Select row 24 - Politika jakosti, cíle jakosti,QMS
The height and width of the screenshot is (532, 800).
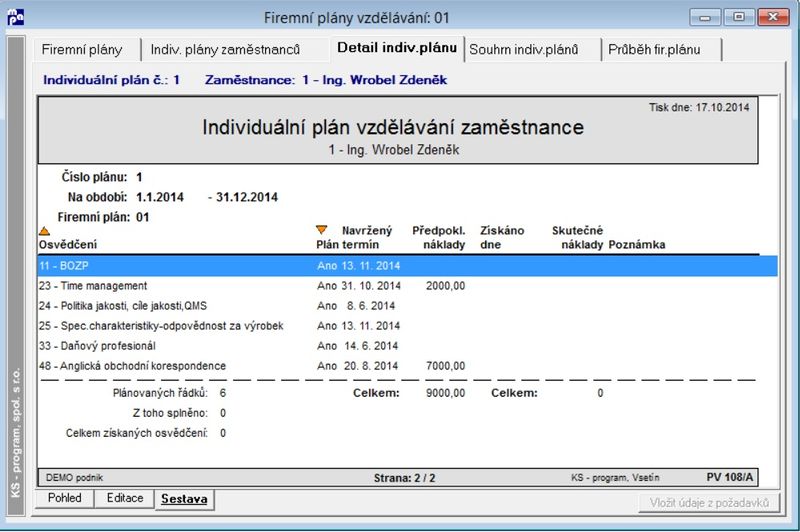click(408, 306)
